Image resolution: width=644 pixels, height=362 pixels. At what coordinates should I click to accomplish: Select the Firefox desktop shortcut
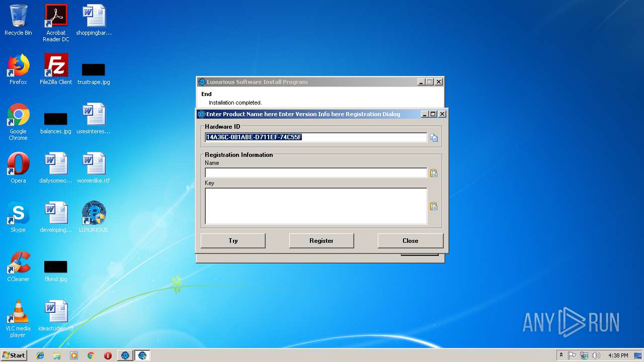pyautogui.click(x=18, y=69)
